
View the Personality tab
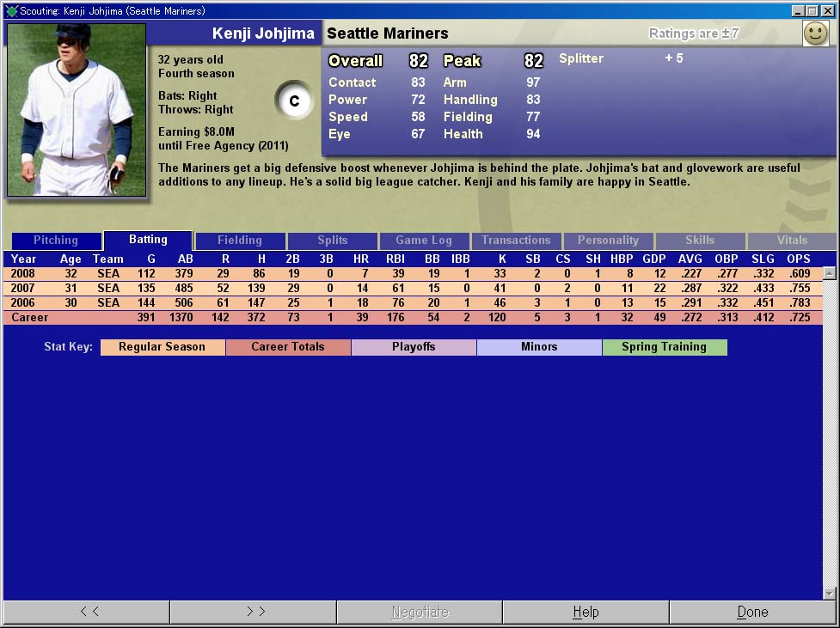(x=608, y=241)
